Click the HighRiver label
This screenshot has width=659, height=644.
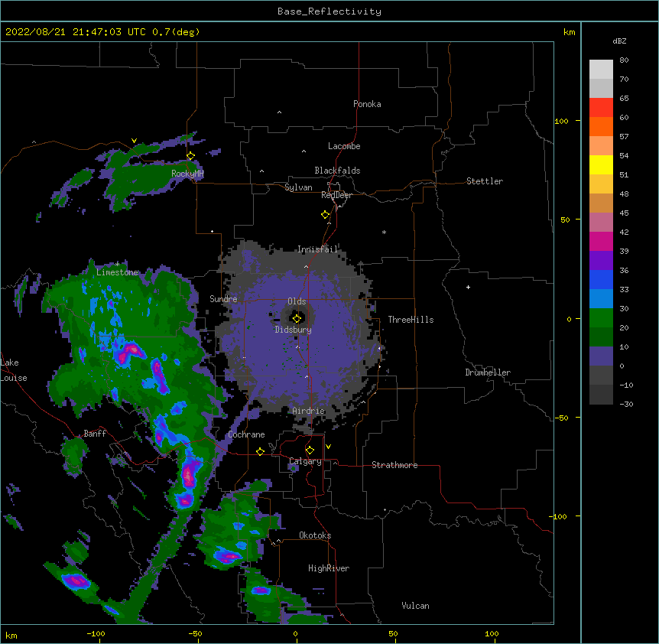(329, 568)
